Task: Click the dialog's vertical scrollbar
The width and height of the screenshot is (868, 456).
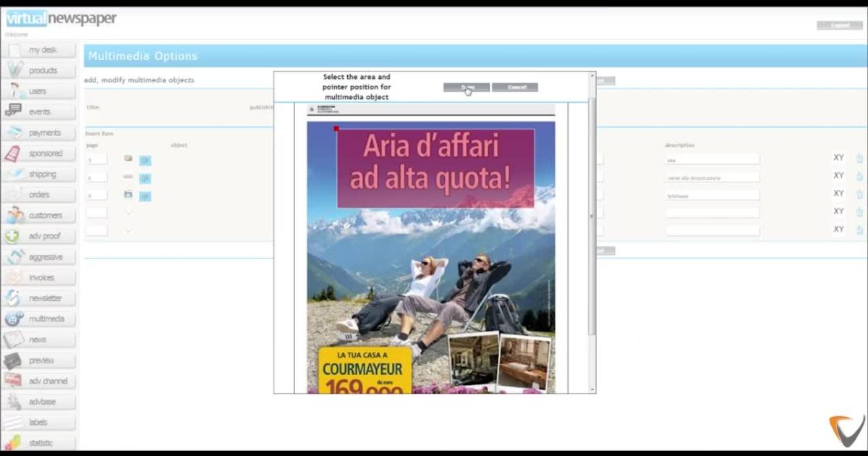Action: click(x=591, y=217)
